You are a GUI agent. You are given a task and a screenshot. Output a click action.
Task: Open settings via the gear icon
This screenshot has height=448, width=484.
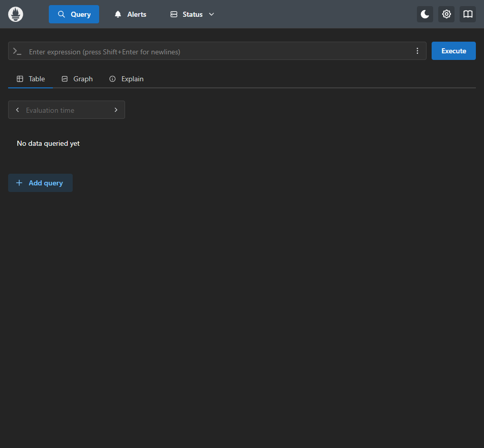(x=446, y=14)
